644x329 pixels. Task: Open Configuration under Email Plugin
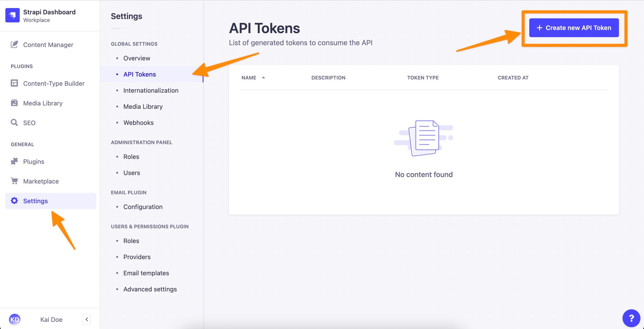click(x=143, y=207)
